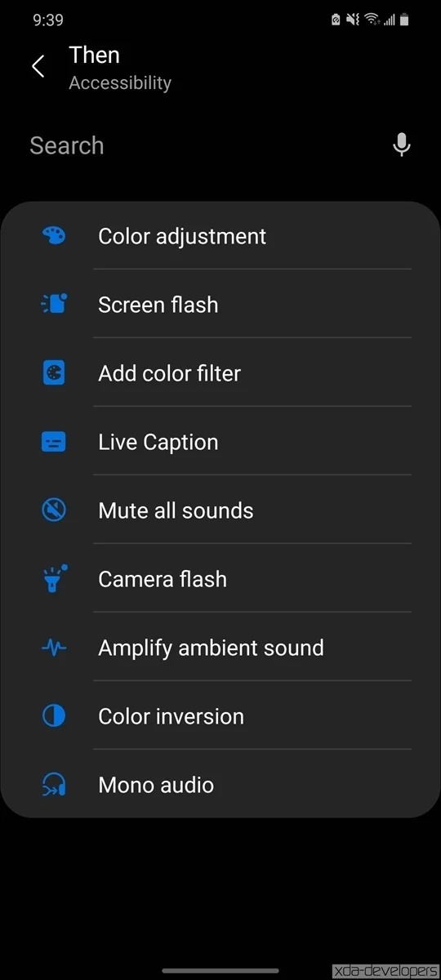Tap the bottom navigation gesture handle
This screenshot has width=441, height=980.
point(220,970)
